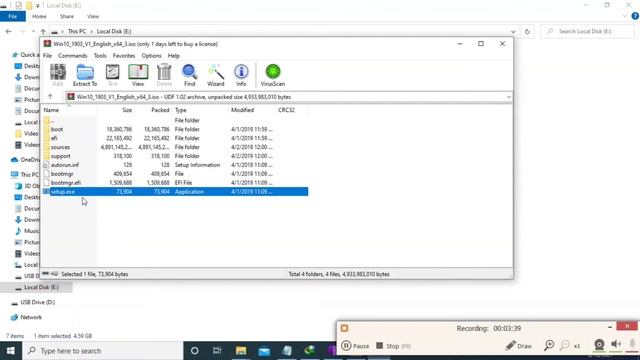Open Task View on the taskbar

pos(217,351)
